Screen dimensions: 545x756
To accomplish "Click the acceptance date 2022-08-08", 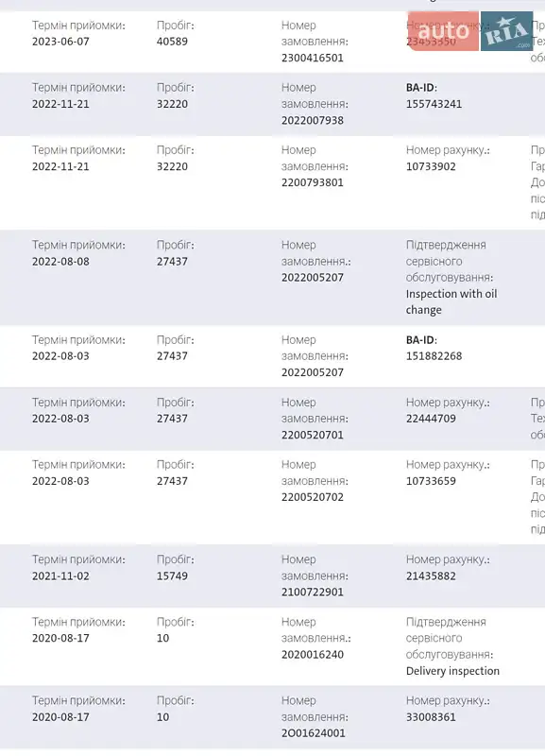I will pyautogui.click(x=60, y=262).
